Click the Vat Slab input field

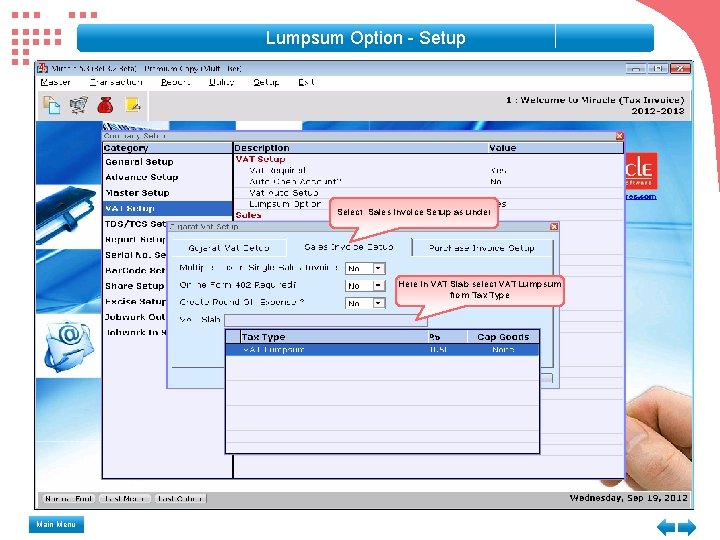click(x=326, y=320)
